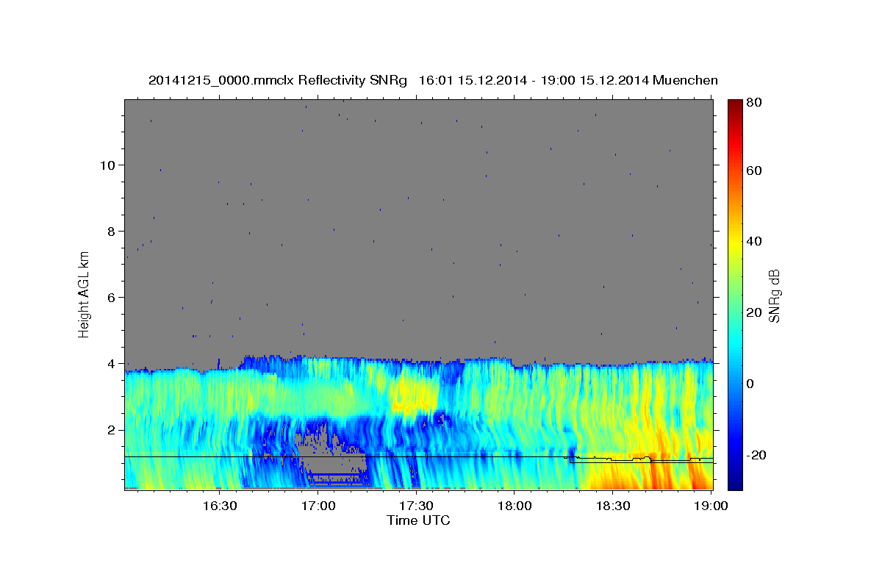Click the 17:00 time tick label
This screenshot has height=588, width=882.
318,506
